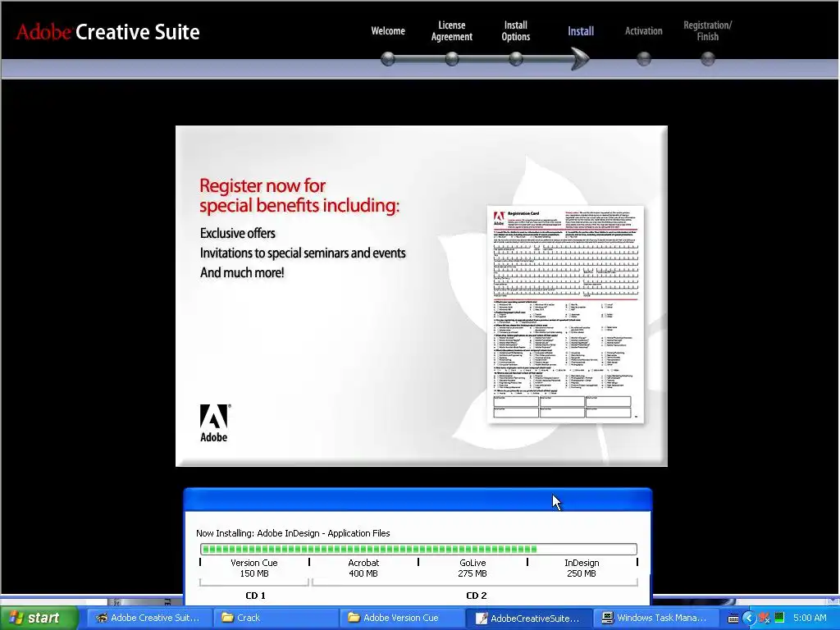Click the green CPU usage tray icon

779,618
